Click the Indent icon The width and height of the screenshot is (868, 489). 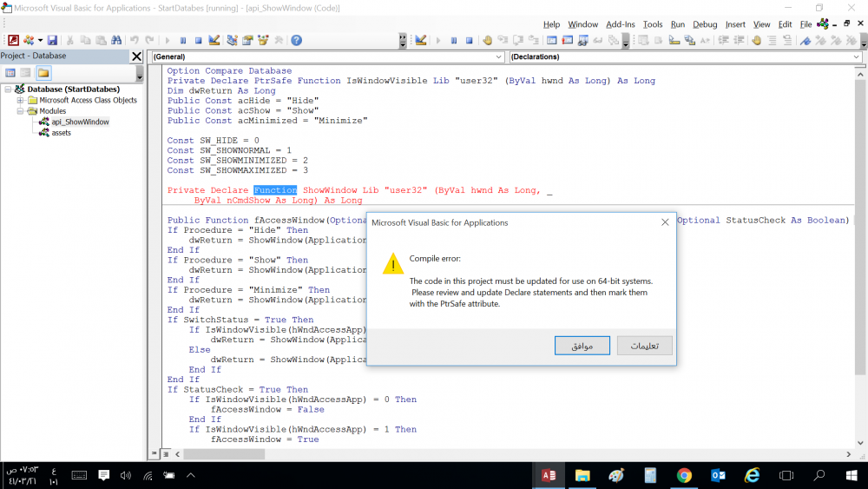(724, 41)
